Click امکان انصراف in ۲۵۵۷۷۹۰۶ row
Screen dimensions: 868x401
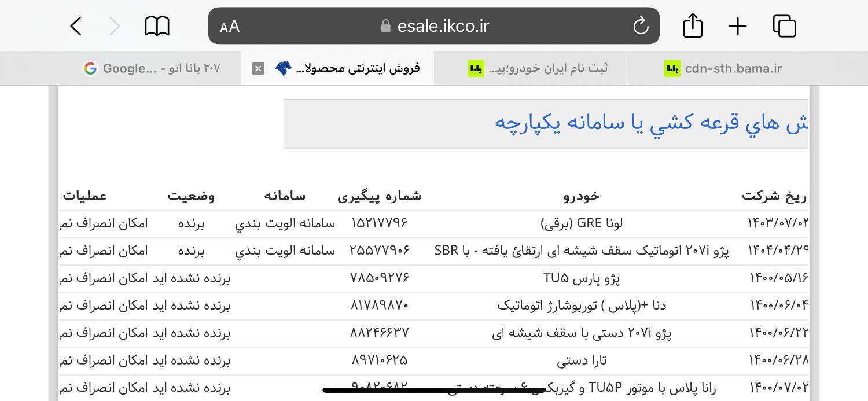[104, 251]
